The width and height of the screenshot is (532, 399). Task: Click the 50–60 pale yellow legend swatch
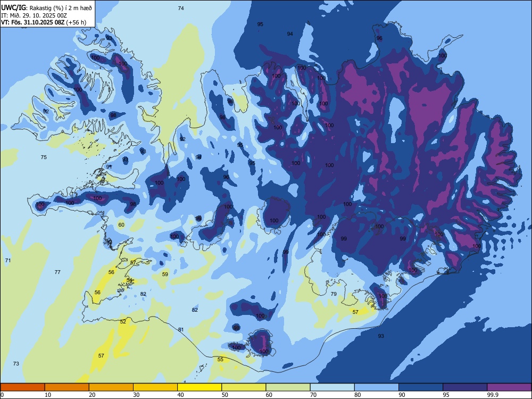point(244,387)
